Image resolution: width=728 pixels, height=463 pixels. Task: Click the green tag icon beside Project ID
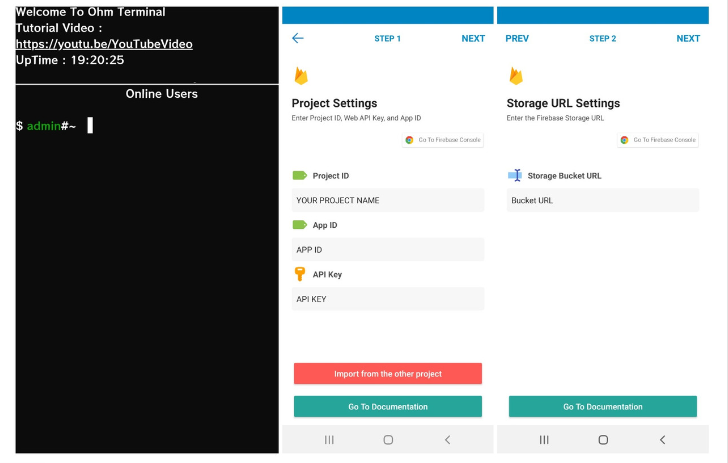(300, 175)
